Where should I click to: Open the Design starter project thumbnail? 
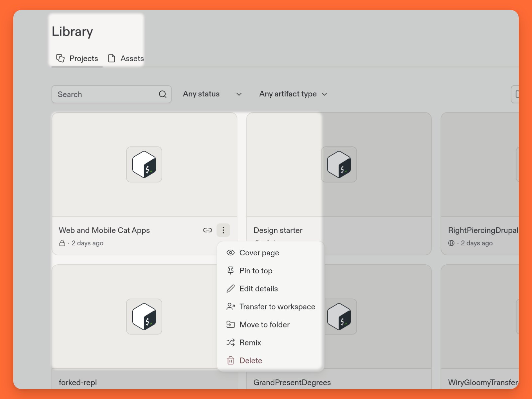[339, 165]
